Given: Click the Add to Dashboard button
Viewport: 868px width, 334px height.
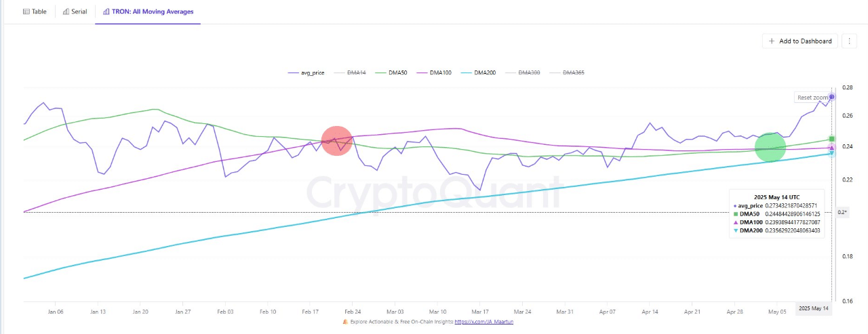Looking at the screenshot, I should (x=800, y=41).
